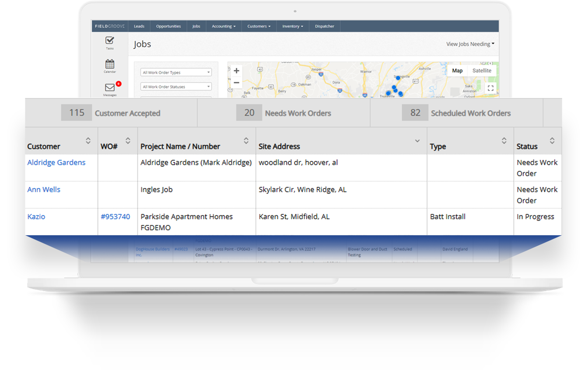Toggle fullscreen map view

[x=490, y=88]
